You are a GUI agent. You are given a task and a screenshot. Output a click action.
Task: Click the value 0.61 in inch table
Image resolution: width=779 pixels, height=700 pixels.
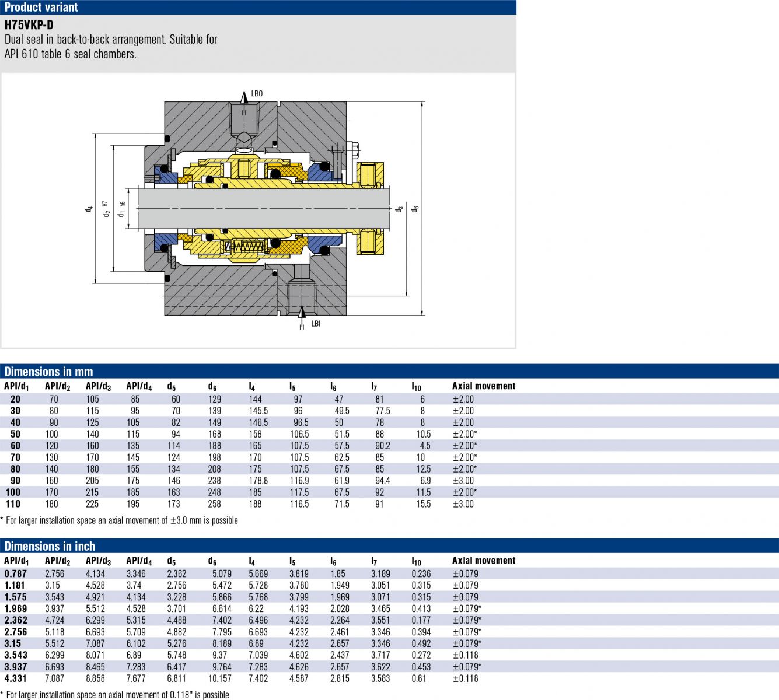point(419,678)
